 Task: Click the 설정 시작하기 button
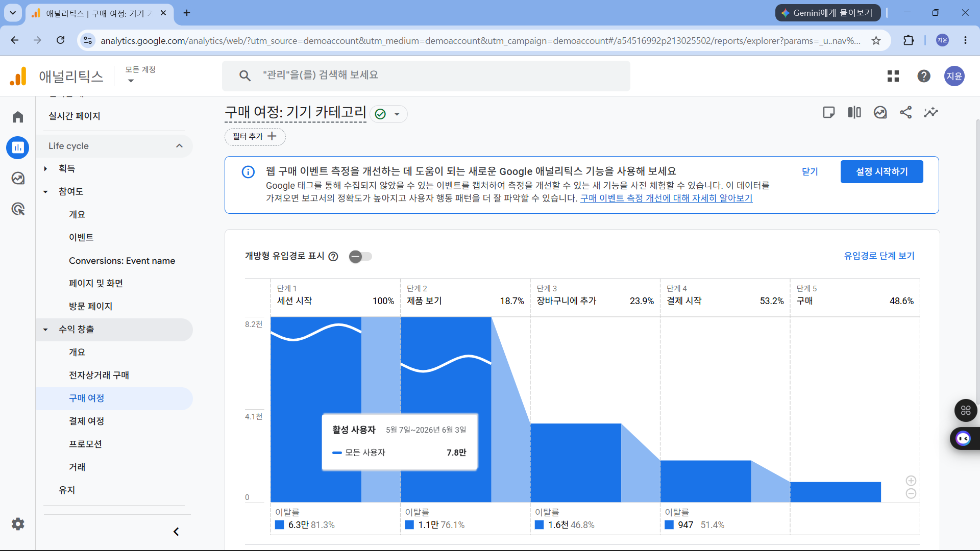881,172
